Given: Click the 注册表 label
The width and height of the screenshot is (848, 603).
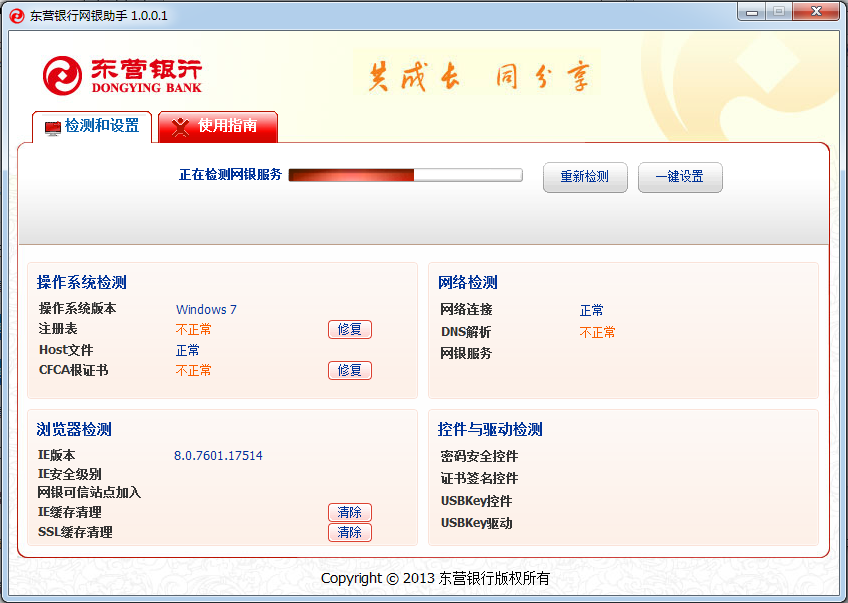Looking at the screenshot, I should pyautogui.click(x=58, y=329).
